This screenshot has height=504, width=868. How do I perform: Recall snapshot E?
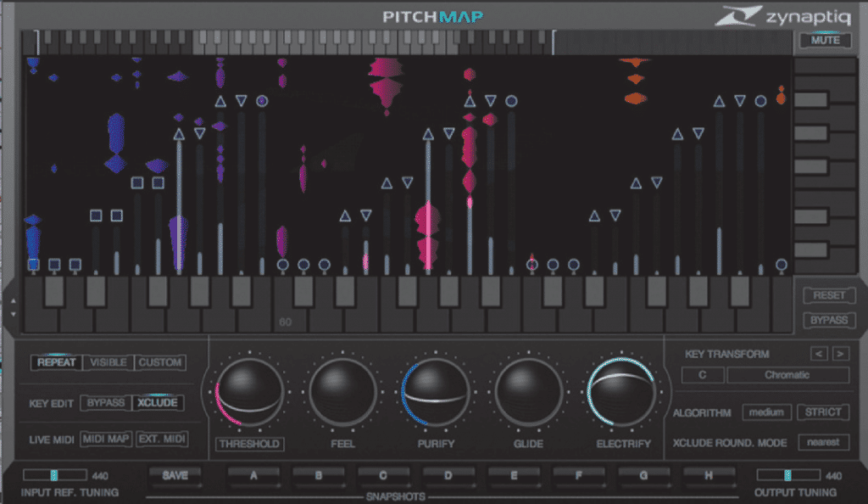(x=514, y=476)
